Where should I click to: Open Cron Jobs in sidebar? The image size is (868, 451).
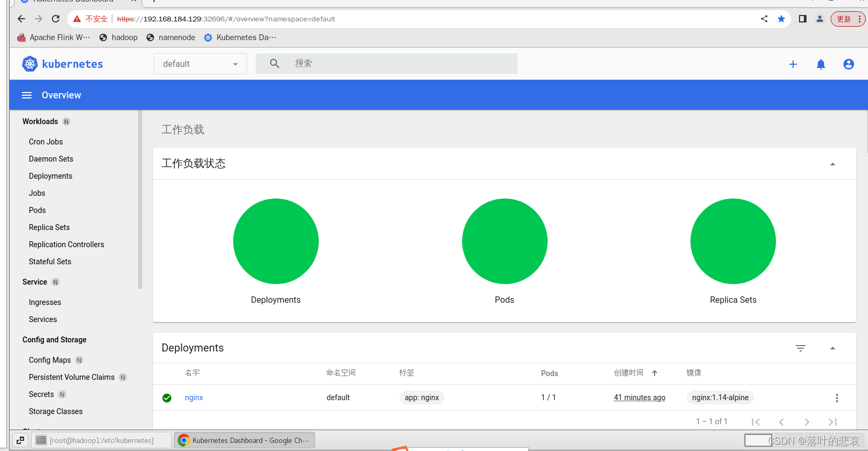46,142
